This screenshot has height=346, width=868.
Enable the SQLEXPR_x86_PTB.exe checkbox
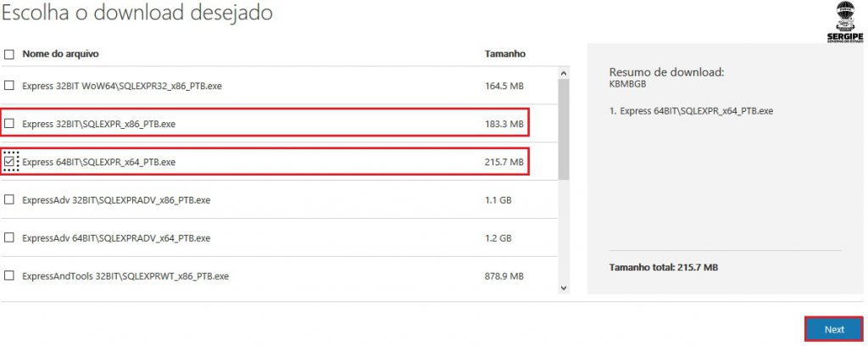(x=9, y=124)
